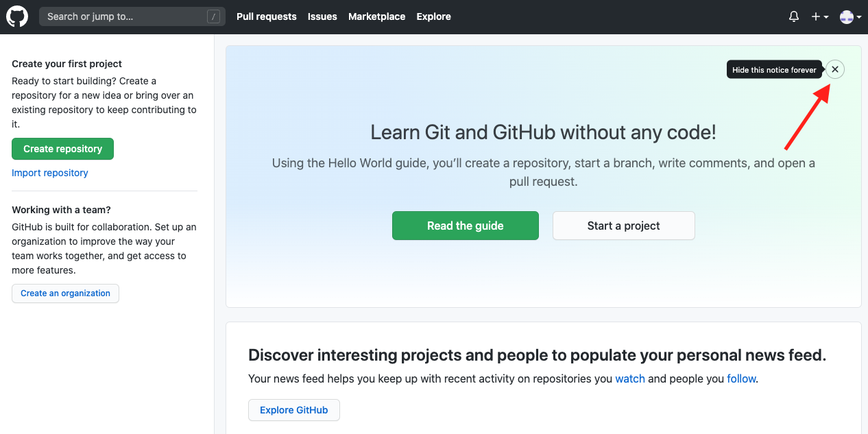Expand the plus create-new dropdown
Screen dimensions: 868x434
[x=820, y=16]
